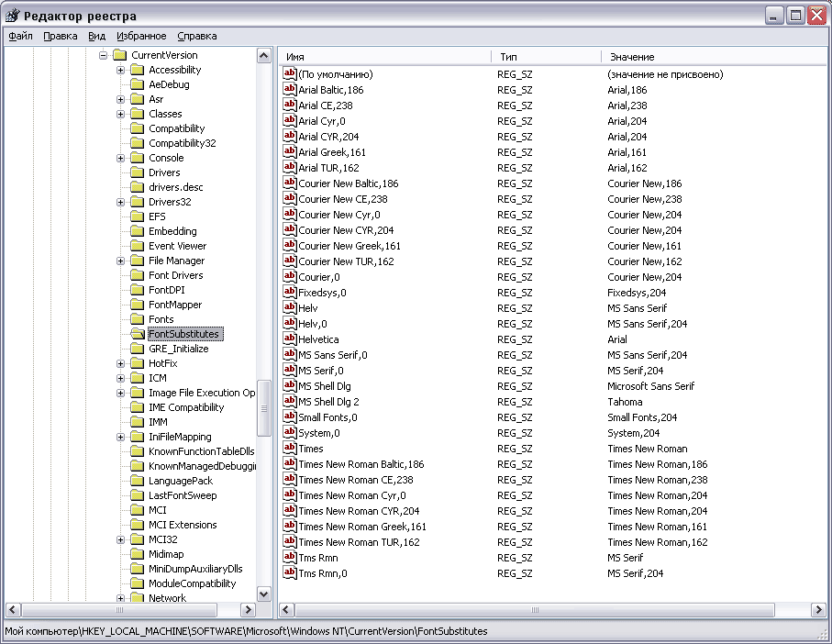Click the string icon beside Arial Baltic,186
Viewport: 832px width, 644px height.
pyautogui.click(x=289, y=89)
